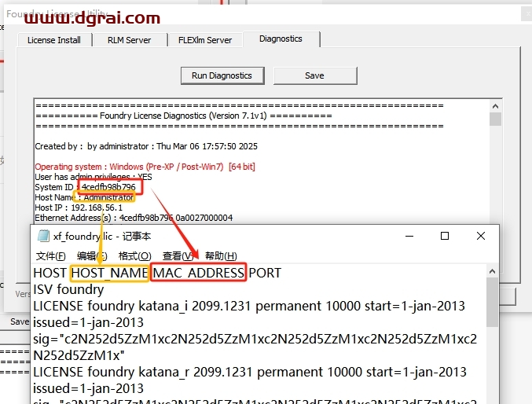The width and height of the screenshot is (532, 404).
Task: Select the Diagnostics tab
Action: [x=281, y=39]
